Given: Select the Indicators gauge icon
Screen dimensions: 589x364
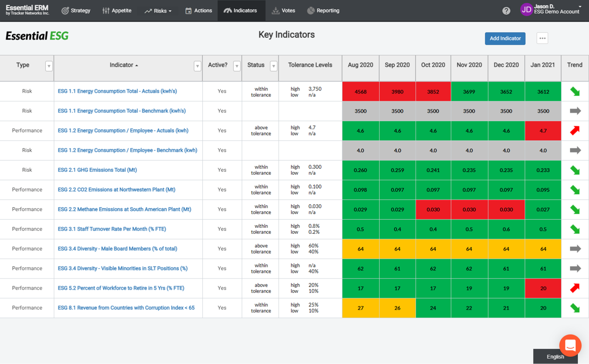Looking at the screenshot, I should click(227, 10).
